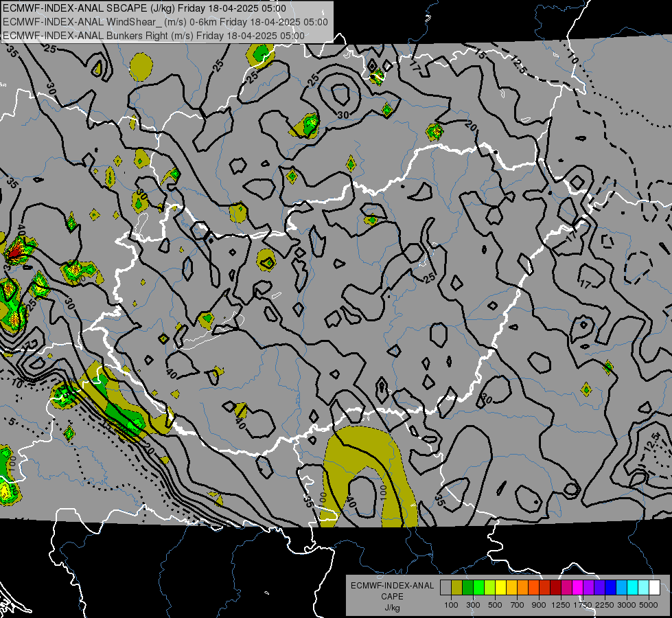Click the WindShear 0-6km title line
This screenshot has height=618, width=672.
(x=165, y=22)
